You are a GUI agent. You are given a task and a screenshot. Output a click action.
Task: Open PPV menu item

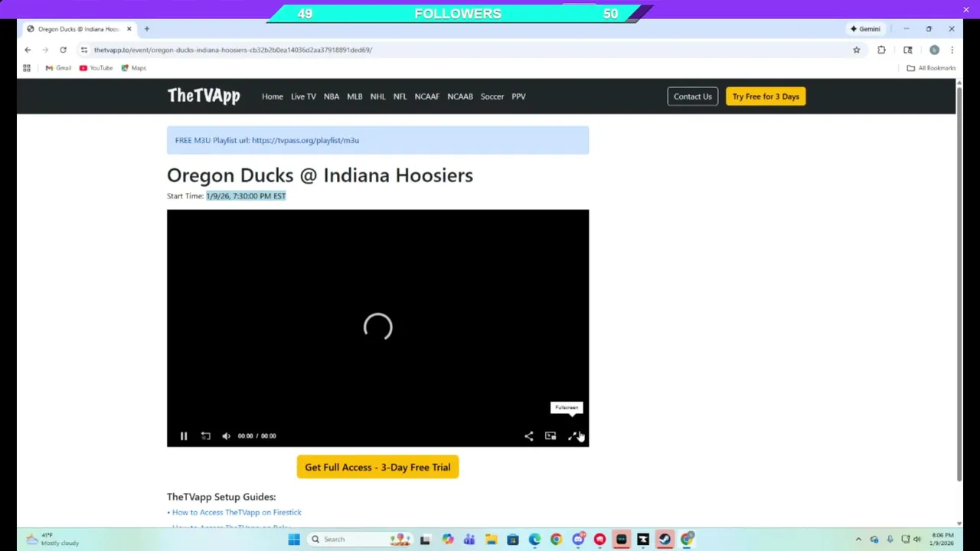click(x=518, y=96)
